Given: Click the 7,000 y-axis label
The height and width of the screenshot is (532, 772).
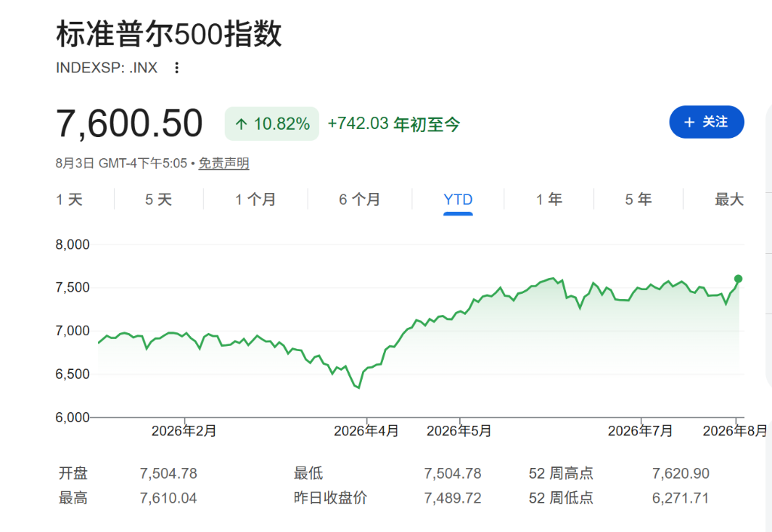Looking at the screenshot, I should click(72, 331).
